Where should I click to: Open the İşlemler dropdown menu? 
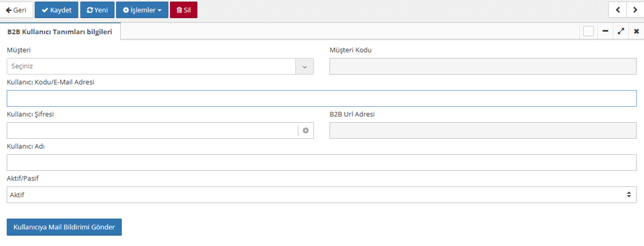[x=142, y=10]
